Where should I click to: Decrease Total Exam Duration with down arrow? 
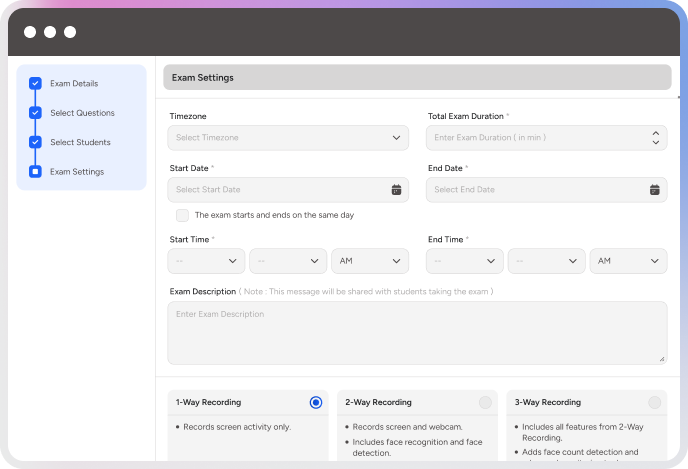(655, 142)
